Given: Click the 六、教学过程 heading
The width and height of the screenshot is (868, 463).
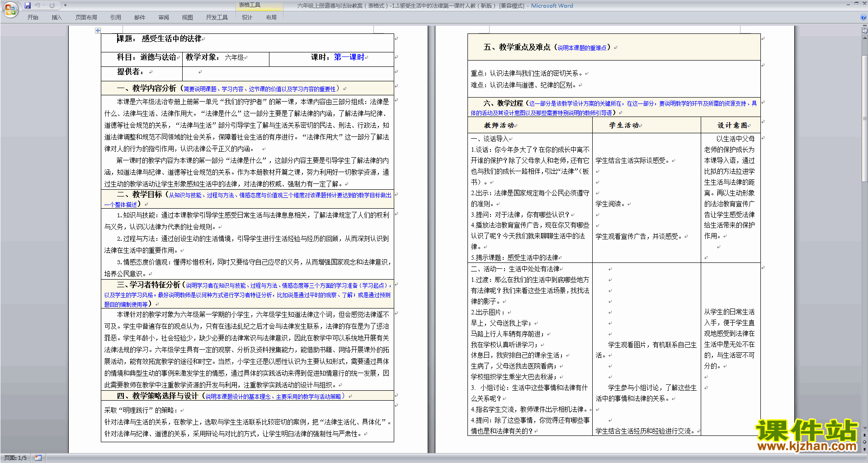Looking at the screenshot, I should click(x=503, y=103).
